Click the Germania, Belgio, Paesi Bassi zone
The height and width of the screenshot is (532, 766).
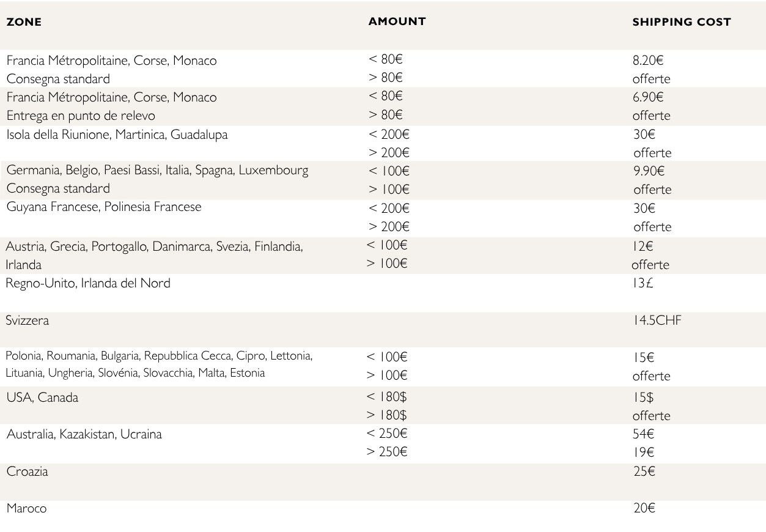tap(157, 170)
